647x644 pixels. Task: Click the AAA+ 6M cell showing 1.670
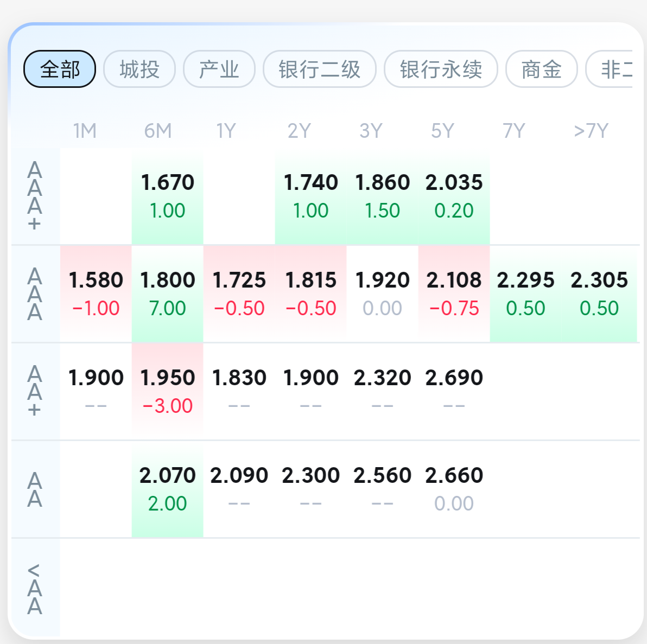167,196
